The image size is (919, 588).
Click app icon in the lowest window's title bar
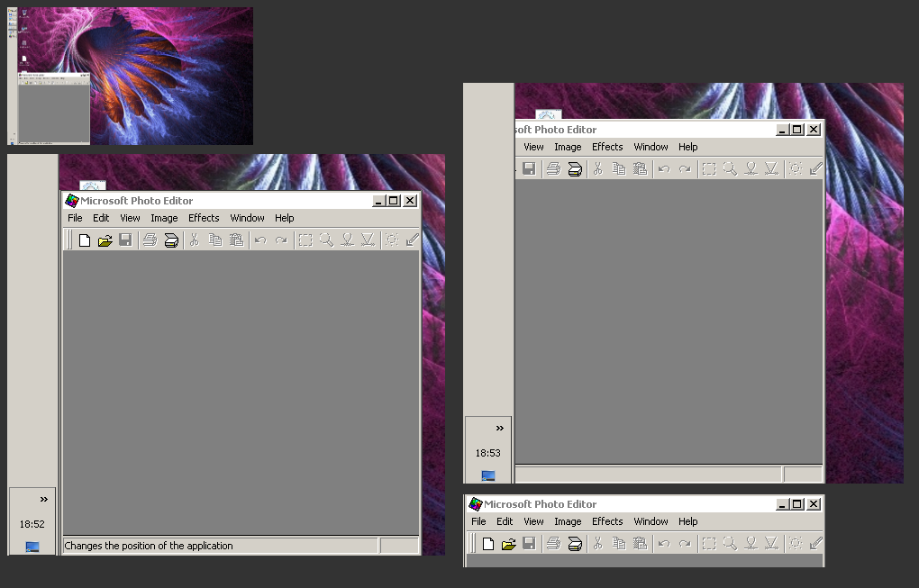pos(476,504)
